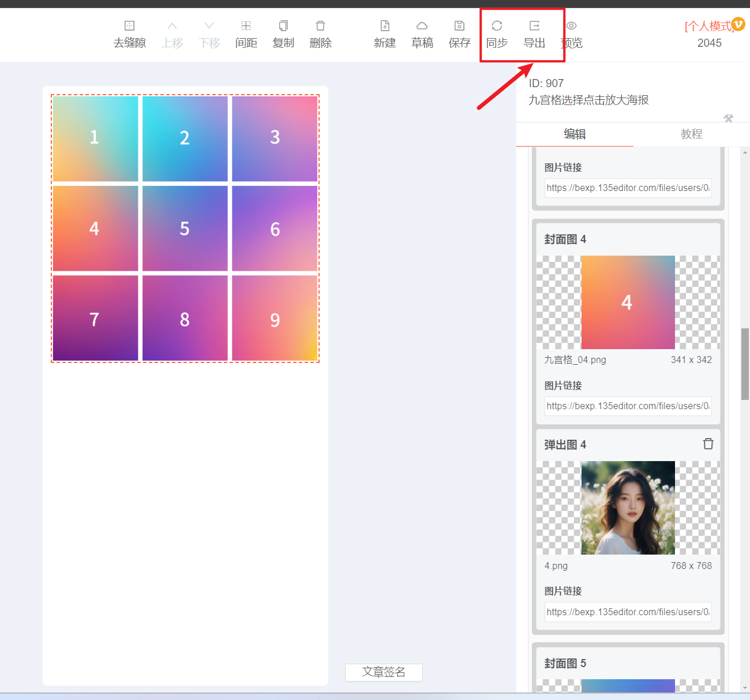Click the 图片链接 field under 封面图 4

click(x=628, y=406)
